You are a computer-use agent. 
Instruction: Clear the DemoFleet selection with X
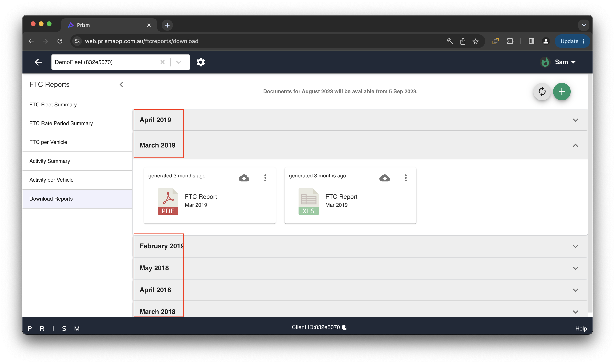click(162, 62)
